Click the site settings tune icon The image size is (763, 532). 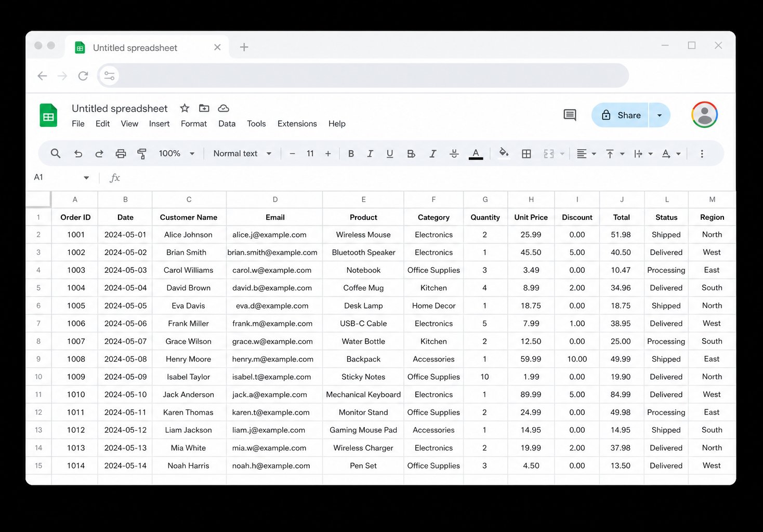pos(109,76)
